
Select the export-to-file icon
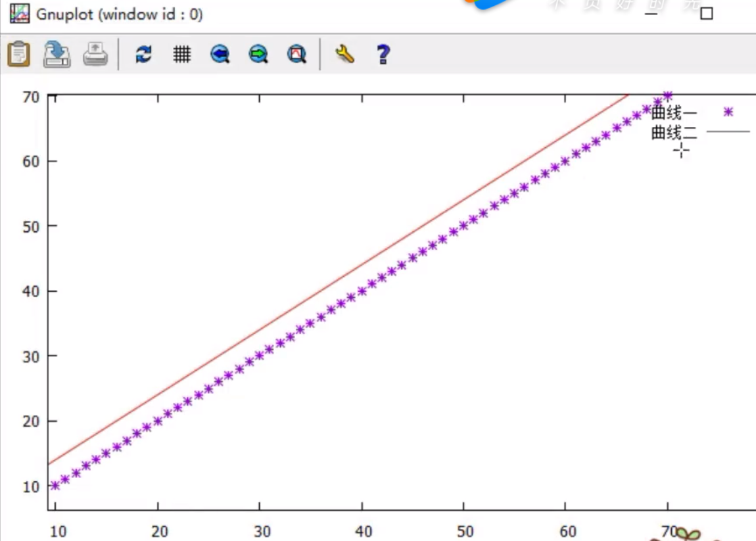(x=56, y=54)
